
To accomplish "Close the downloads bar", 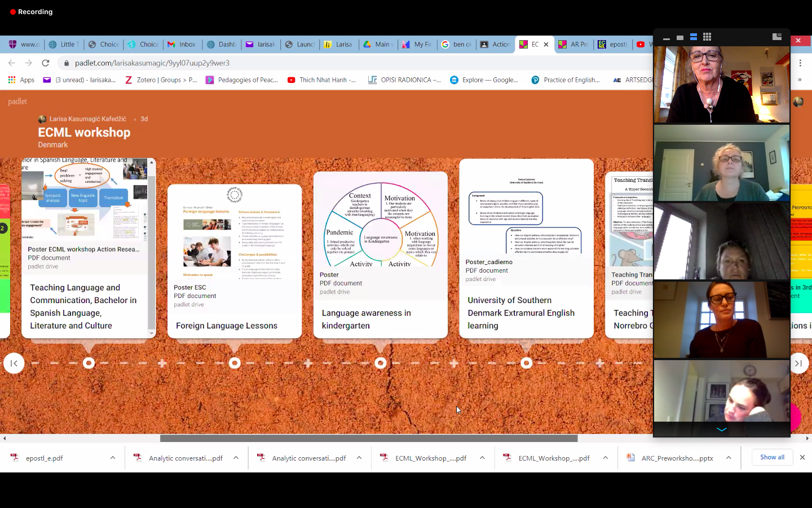I will pyautogui.click(x=802, y=457).
